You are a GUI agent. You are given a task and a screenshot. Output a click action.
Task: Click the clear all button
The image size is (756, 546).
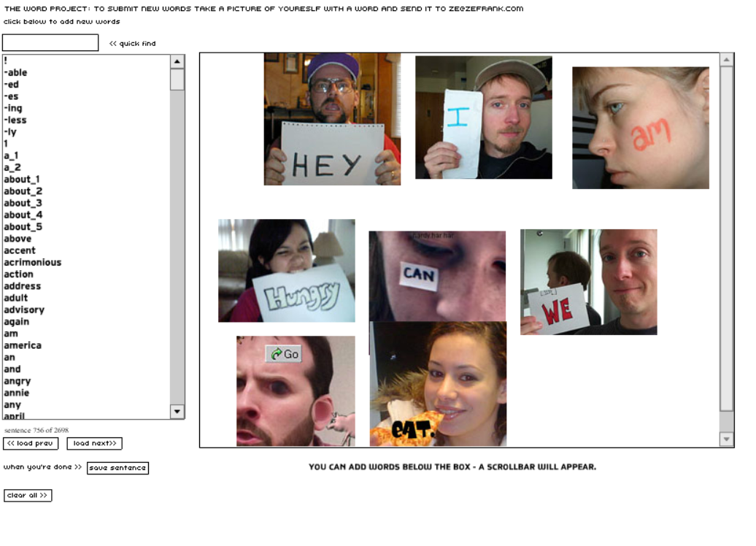point(28,496)
